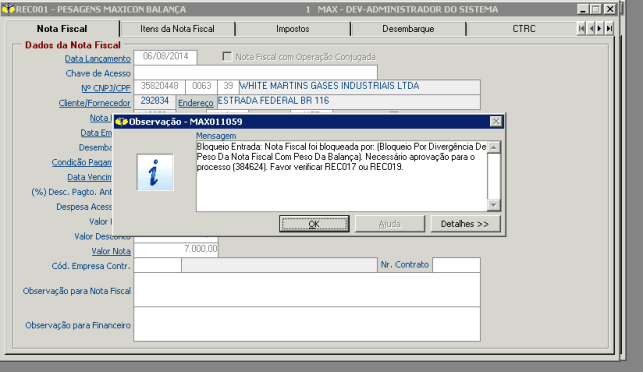This screenshot has width=643, height=372.
Task: Close the Observação message dialog
Action: point(496,121)
